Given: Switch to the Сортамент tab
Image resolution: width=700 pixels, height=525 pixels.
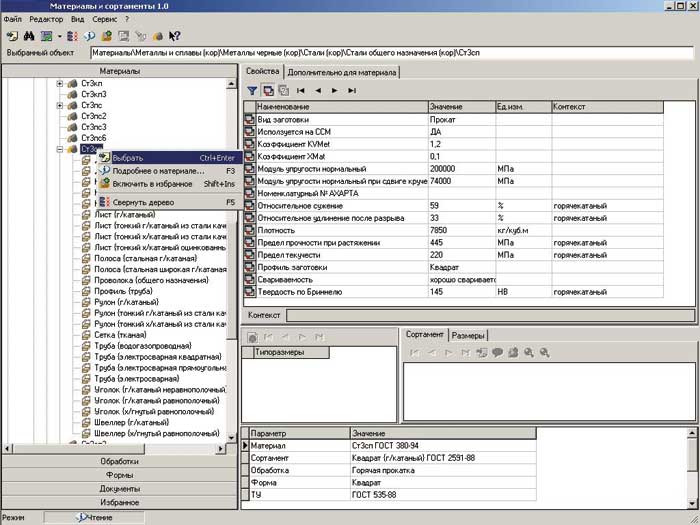Looking at the screenshot, I should 425,334.
